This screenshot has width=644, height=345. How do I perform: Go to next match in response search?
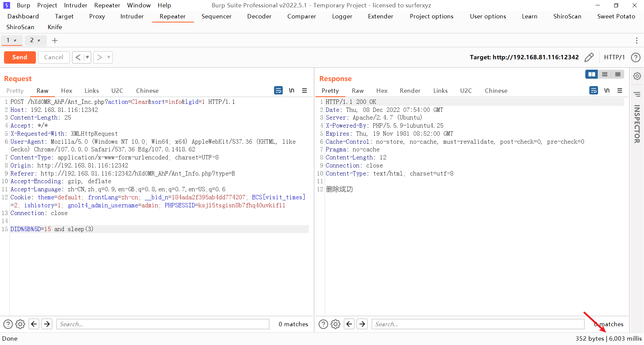[x=362, y=324]
